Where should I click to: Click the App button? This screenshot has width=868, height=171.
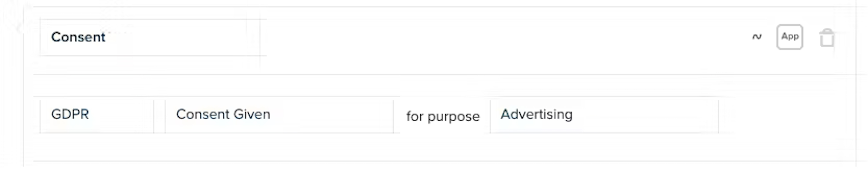[790, 37]
